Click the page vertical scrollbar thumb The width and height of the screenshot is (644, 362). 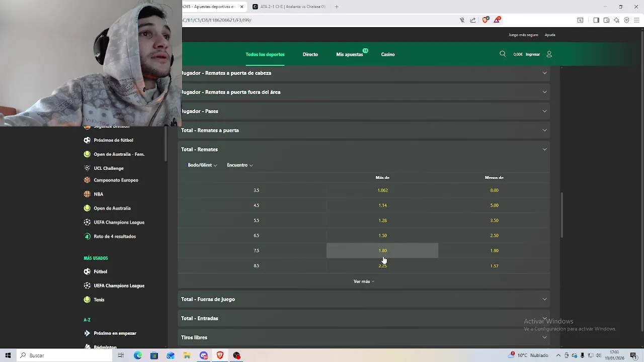(561, 215)
